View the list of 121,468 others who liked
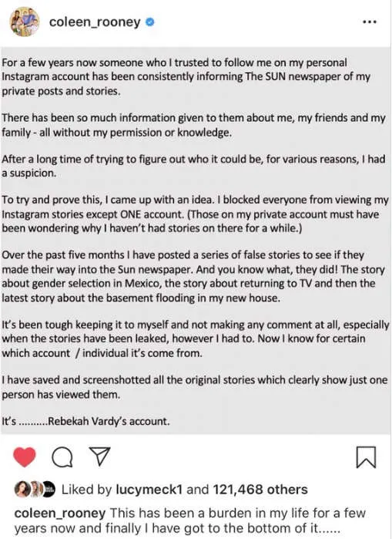The height and width of the screenshot is (539, 392). 260,489
